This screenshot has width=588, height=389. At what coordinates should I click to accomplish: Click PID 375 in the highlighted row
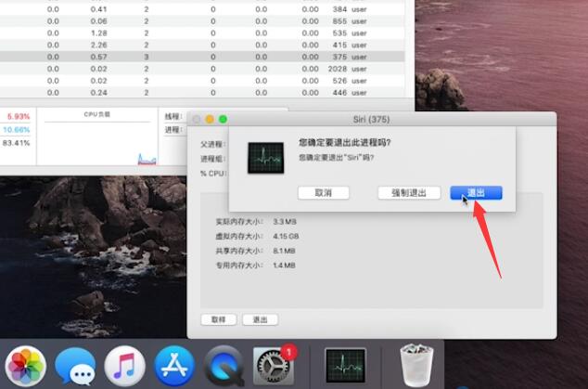pyautogui.click(x=339, y=57)
